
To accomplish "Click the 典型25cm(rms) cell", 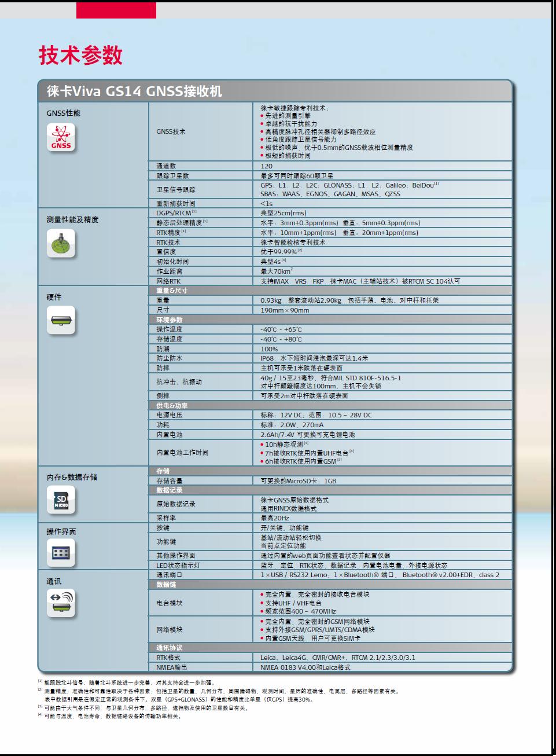I will click(382, 213).
